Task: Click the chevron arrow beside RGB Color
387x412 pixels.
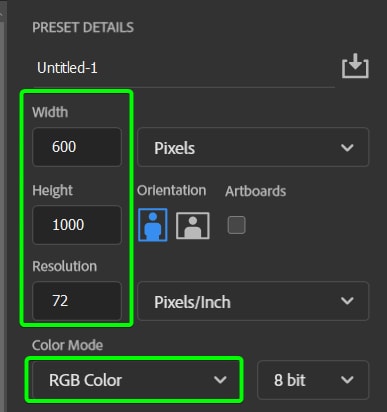Action: point(220,379)
